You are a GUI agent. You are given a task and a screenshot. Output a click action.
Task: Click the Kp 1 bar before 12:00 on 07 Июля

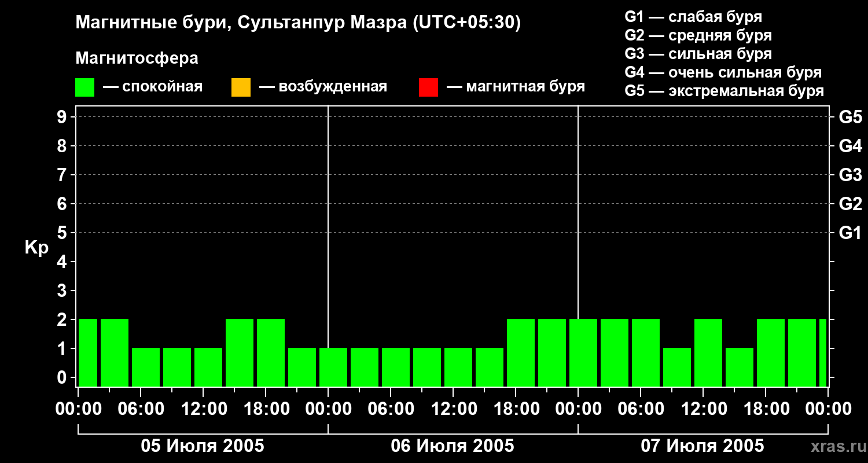point(677,367)
